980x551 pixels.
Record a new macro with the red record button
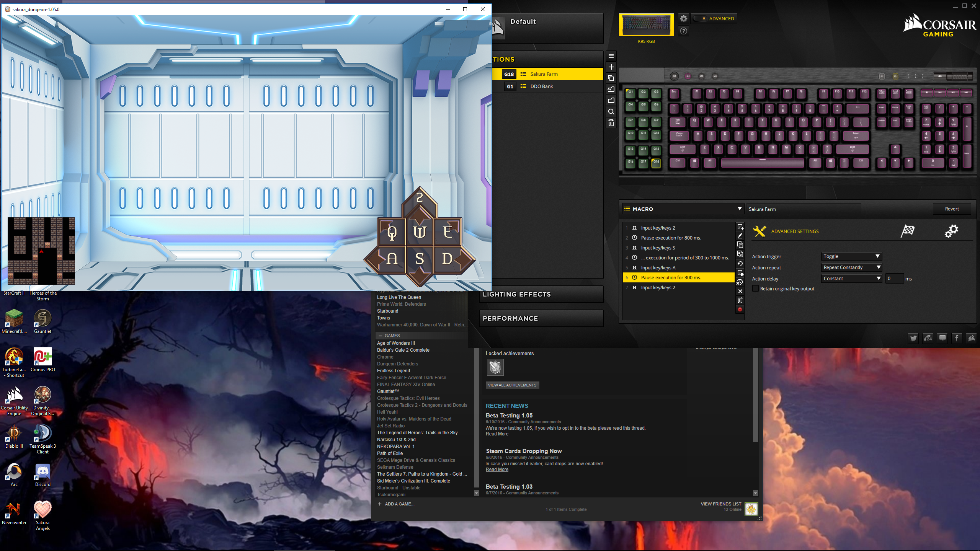click(740, 310)
